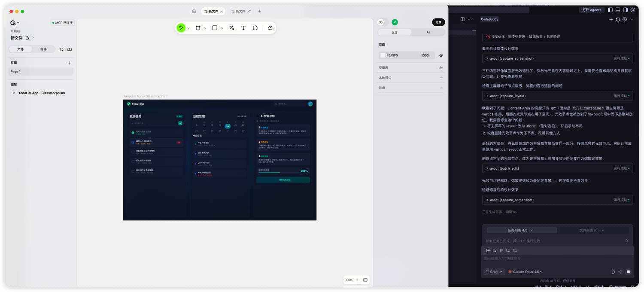Switch to the 组件 tab

(x=43, y=49)
